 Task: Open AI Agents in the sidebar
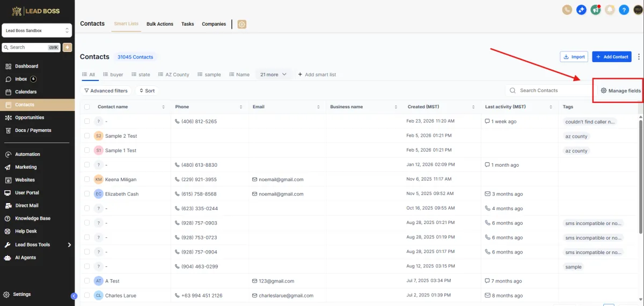tap(25, 258)
